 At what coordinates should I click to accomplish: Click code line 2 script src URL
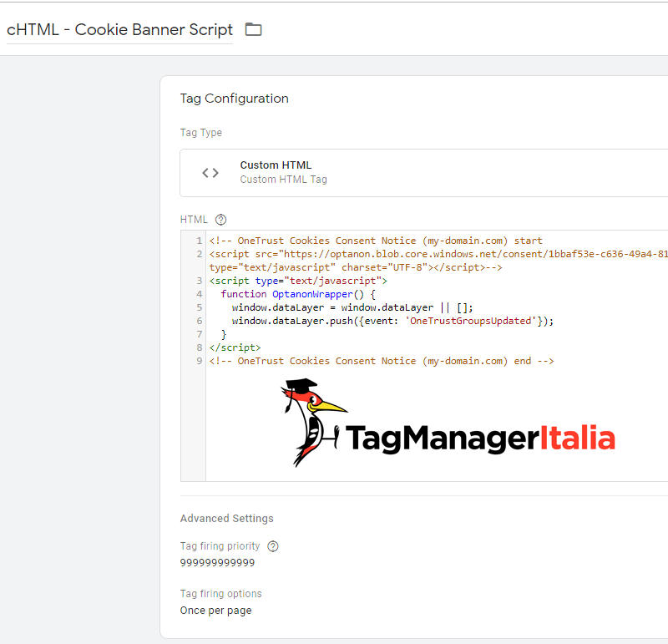[438, 254]
